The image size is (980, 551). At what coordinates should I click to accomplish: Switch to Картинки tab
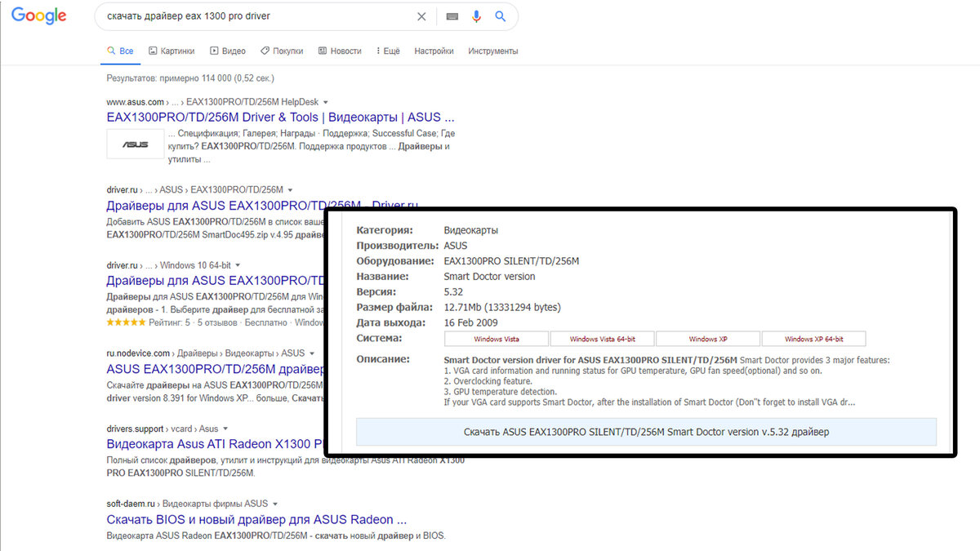171,51
